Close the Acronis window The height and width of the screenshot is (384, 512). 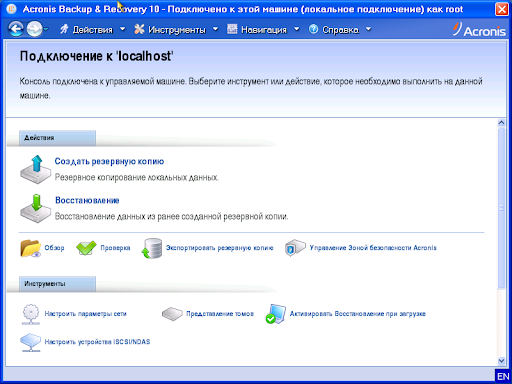pos(502,9)
